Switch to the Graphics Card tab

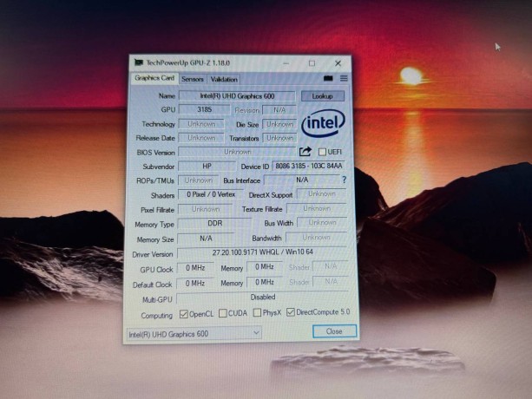(x=154, y=78)
